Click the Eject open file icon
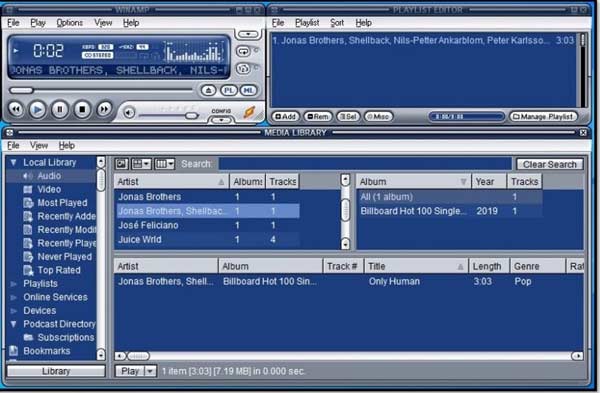 coord(208,90)
